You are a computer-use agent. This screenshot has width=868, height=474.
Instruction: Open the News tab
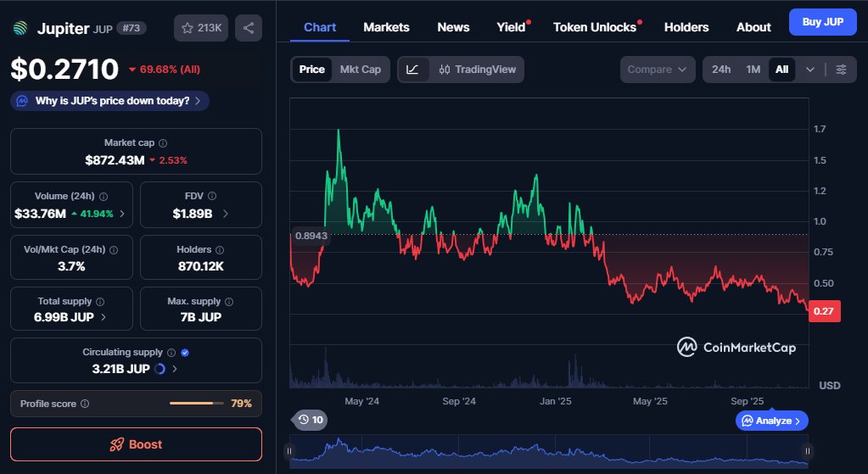click(453, 27)
